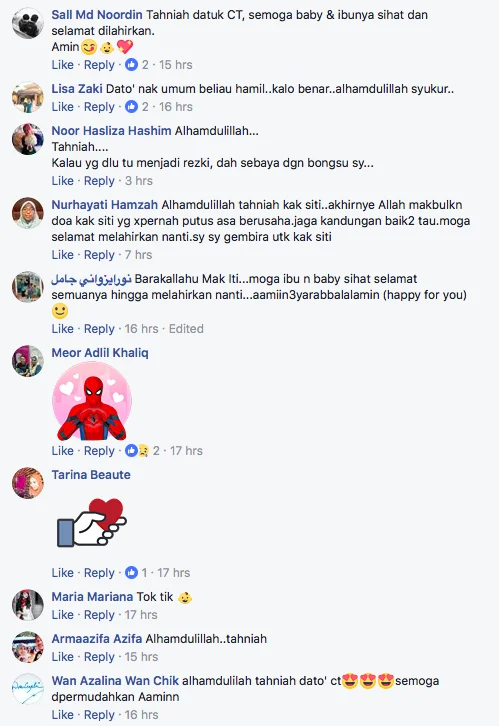Open Meor Adlil Khaliq's profile link
499x726 pixels.
pyautogui.click(x=100, y=352)
